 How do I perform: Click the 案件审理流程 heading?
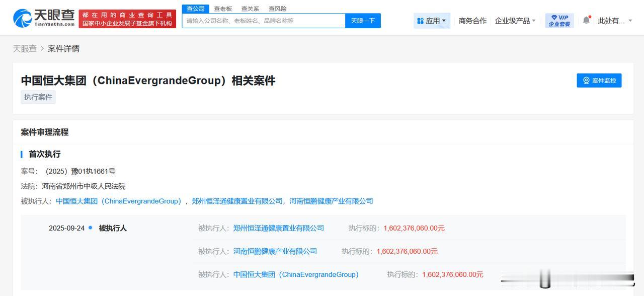click(45, 132)
